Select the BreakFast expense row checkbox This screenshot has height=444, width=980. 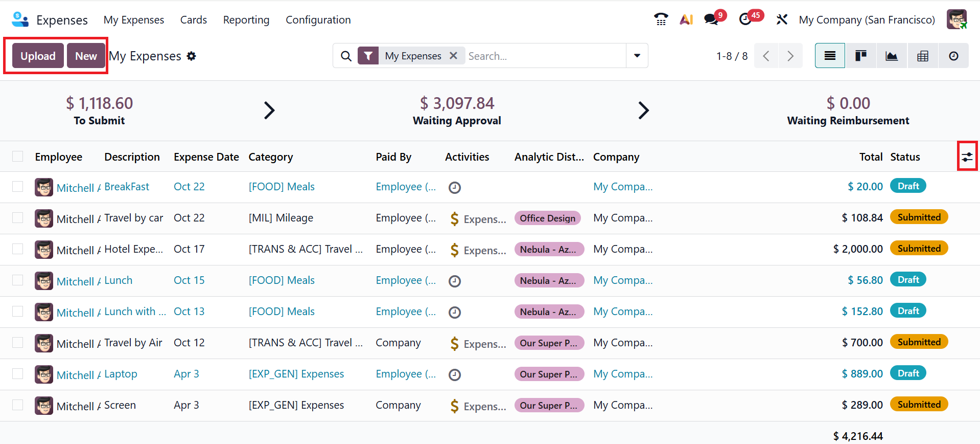pos(18,187)
